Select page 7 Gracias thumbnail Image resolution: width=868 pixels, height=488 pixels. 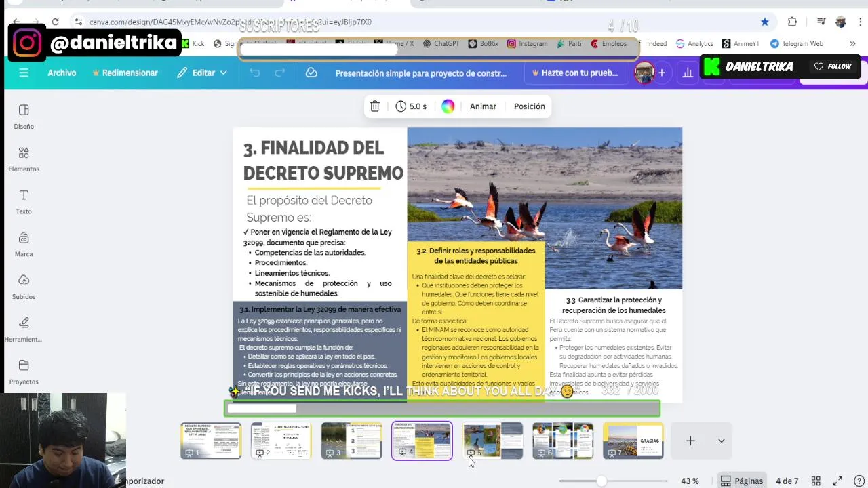(633, 441)
